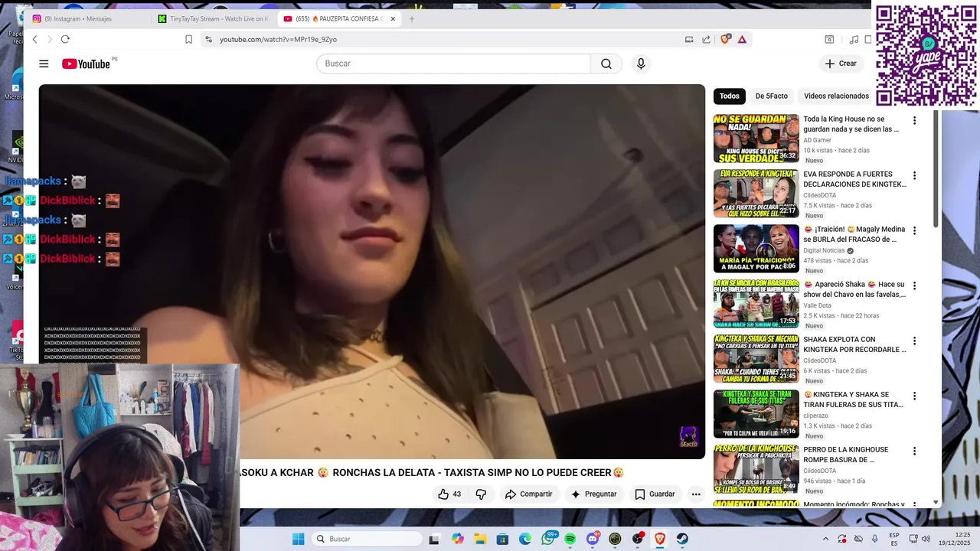Open options for KINGTEKA Y SHAKA SE video
980x551 pixels.
[914, 396]
